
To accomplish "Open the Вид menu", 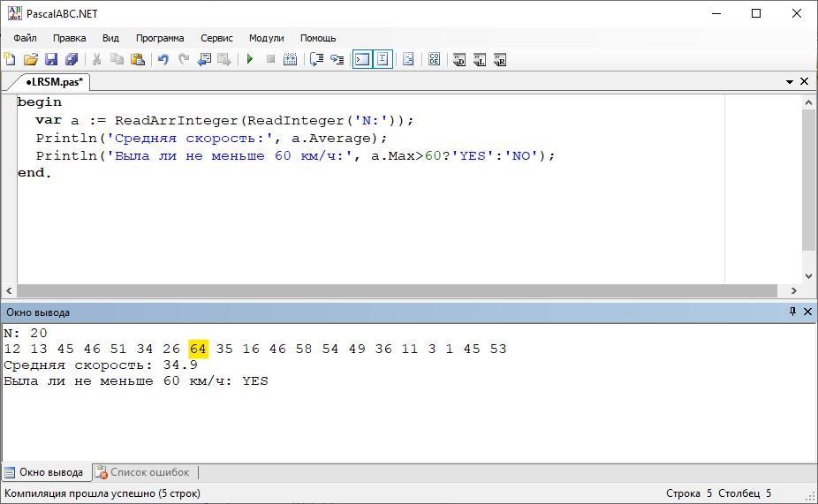I will tap(110, 38).
